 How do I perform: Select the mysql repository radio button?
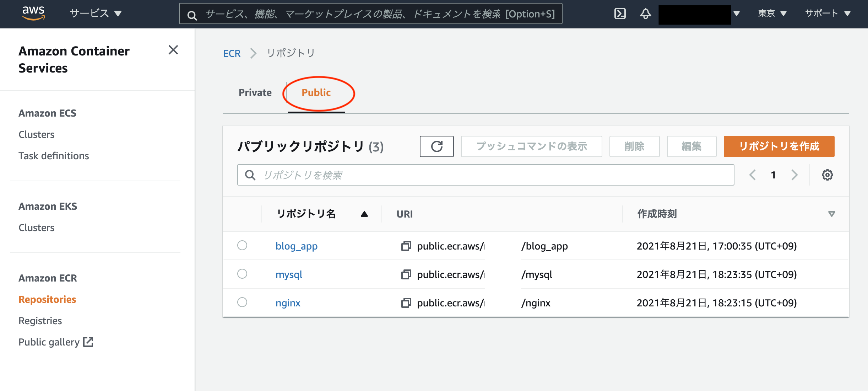tap(242, 274)
